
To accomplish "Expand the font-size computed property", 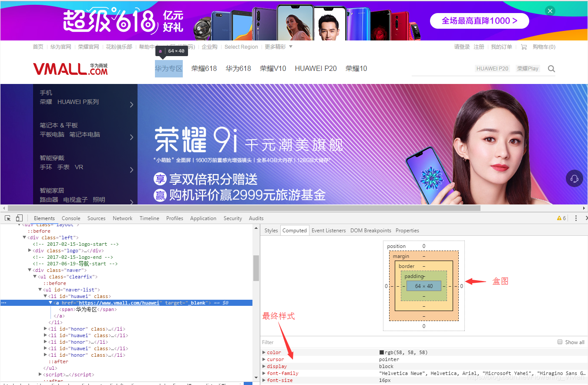I will pyautogui.click(x=264, y=380).
